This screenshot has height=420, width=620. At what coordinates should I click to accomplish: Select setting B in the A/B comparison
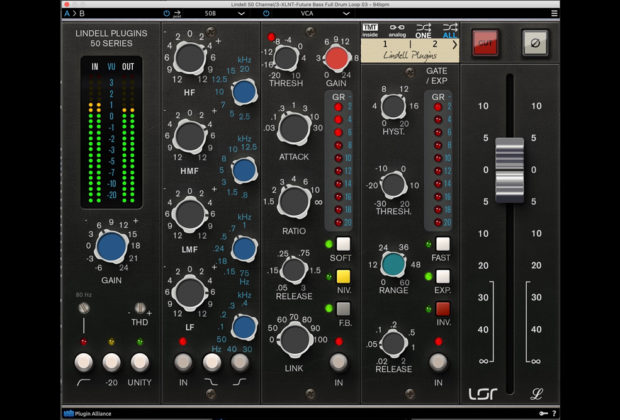(x=82, y=13)
